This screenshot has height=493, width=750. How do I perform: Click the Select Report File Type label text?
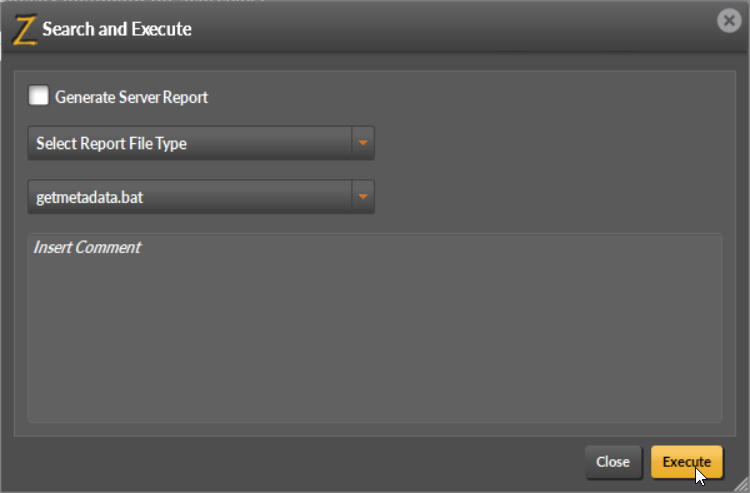(111, 143)
